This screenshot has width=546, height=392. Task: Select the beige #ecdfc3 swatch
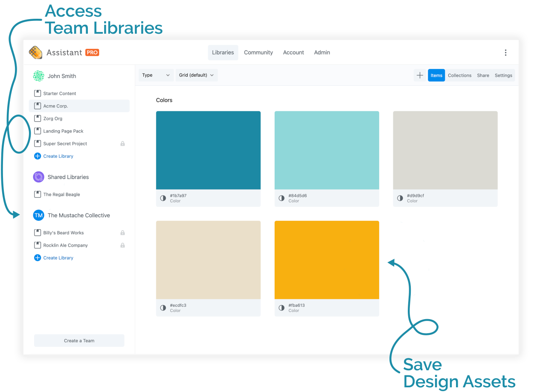[208, 260]
